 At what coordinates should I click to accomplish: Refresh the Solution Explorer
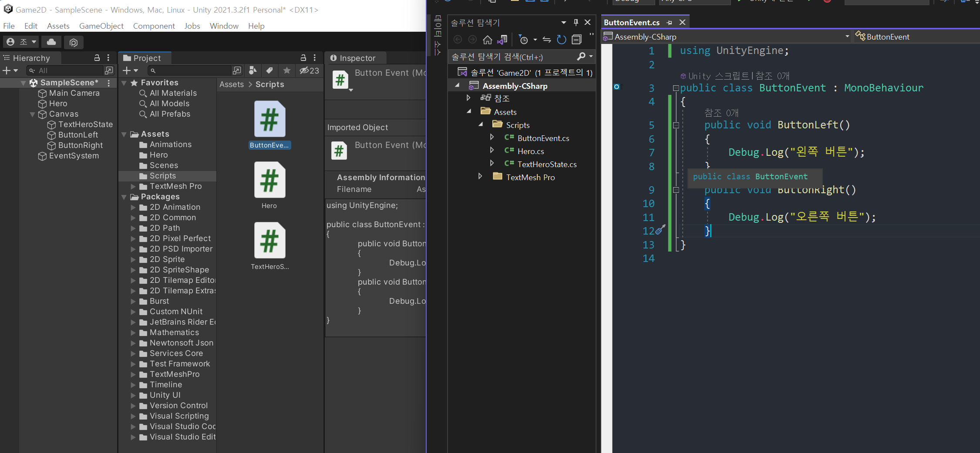(x=562, y=40)
